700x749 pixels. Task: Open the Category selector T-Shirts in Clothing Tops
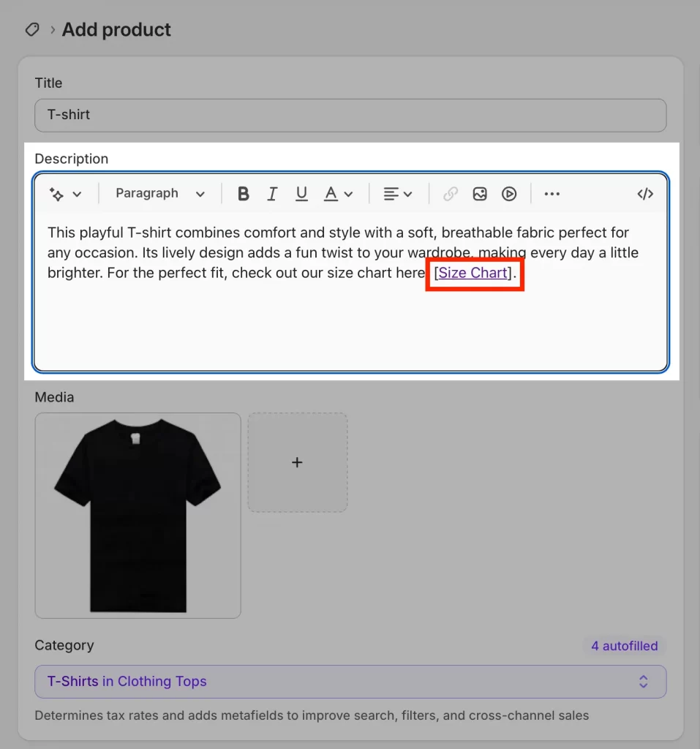pos(350,681)
